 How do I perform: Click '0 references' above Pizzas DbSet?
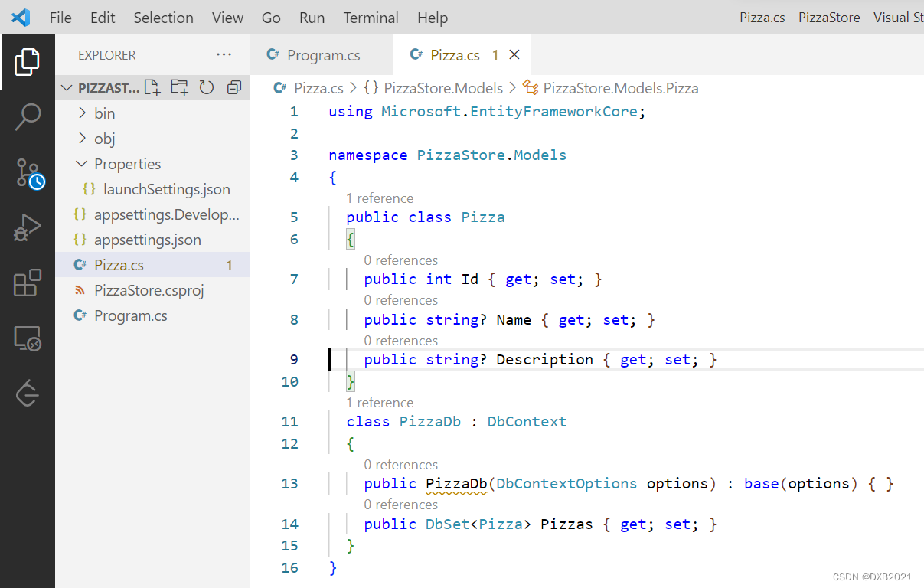[401, 505]
